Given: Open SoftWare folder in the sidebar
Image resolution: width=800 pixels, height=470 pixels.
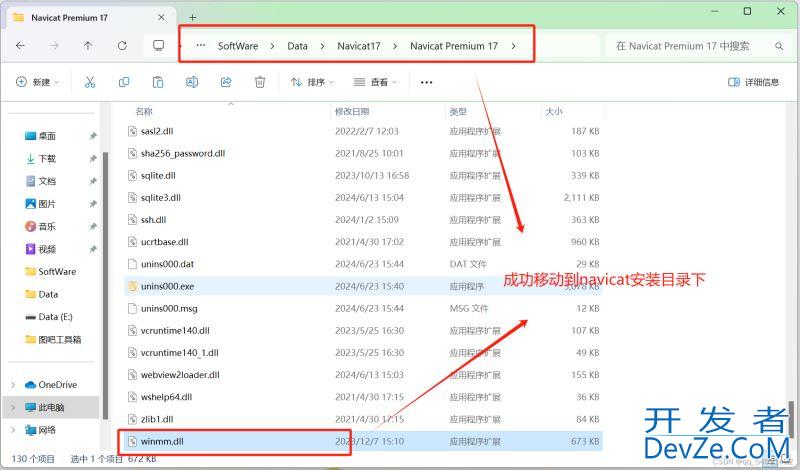Looking at the screenshot, I should coord(51,271).
